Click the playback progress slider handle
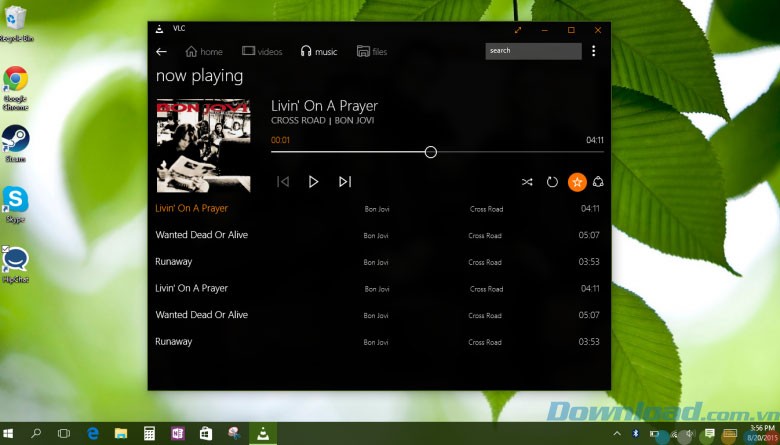The height and width of the screenshot is (445, 780). coord(431,152)
